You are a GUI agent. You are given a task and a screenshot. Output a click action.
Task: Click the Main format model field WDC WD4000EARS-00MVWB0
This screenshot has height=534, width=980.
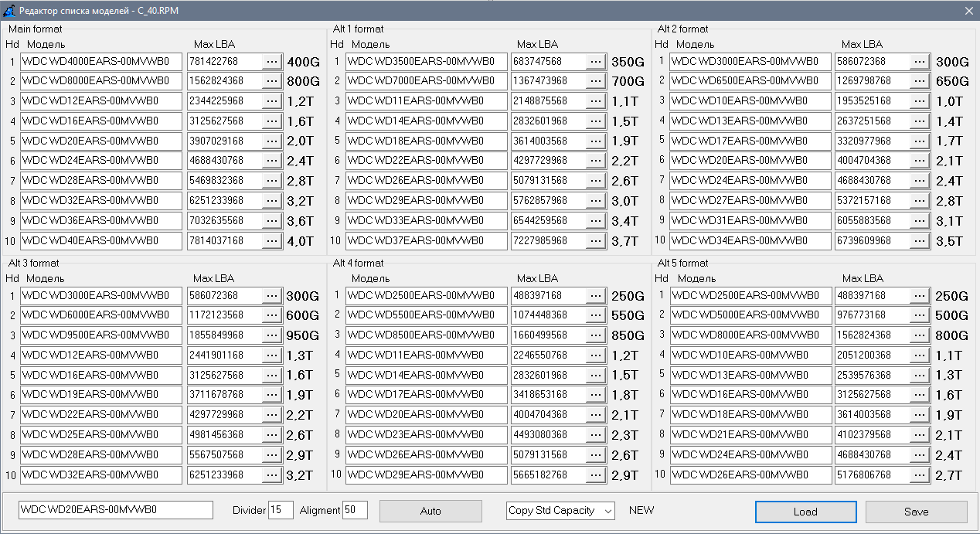(x=101, y=61)
